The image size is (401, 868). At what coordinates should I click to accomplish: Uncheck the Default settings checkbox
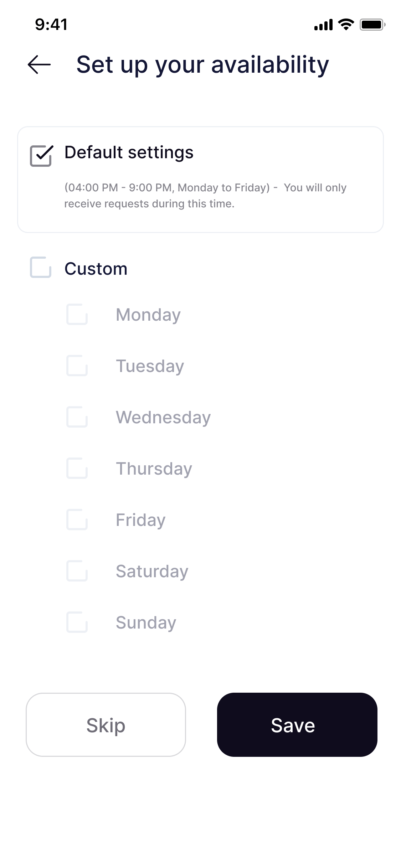point(41,156)
